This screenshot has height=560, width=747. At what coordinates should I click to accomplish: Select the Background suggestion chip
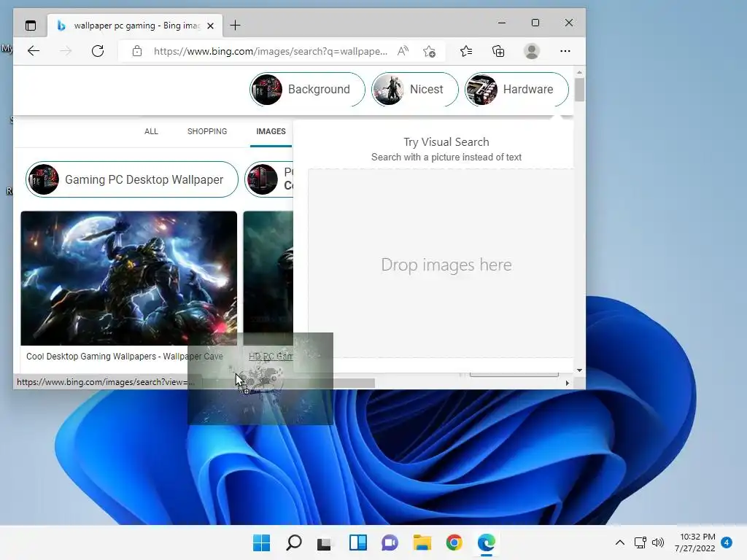[x=307, y=90]
